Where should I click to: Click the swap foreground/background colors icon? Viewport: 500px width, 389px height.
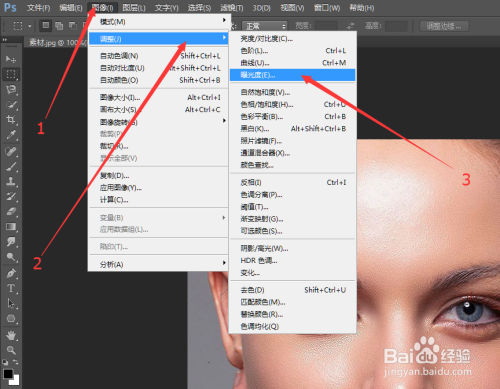(16, 362)
